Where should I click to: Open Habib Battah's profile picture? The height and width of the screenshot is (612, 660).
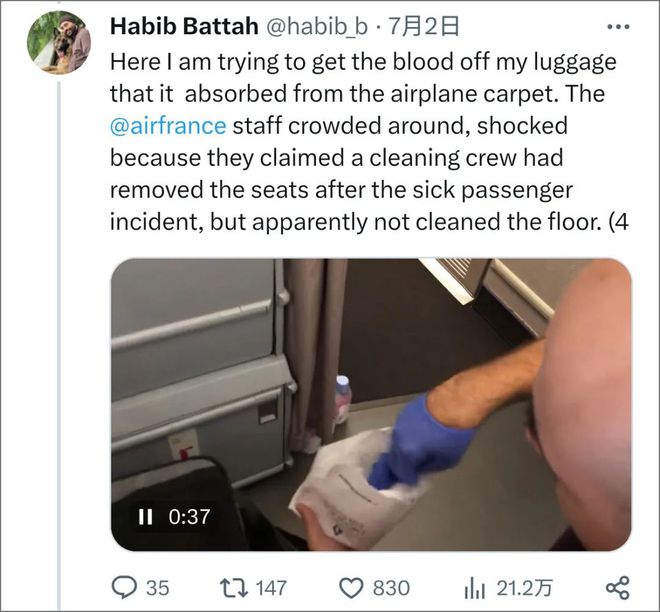coord(59,43)
